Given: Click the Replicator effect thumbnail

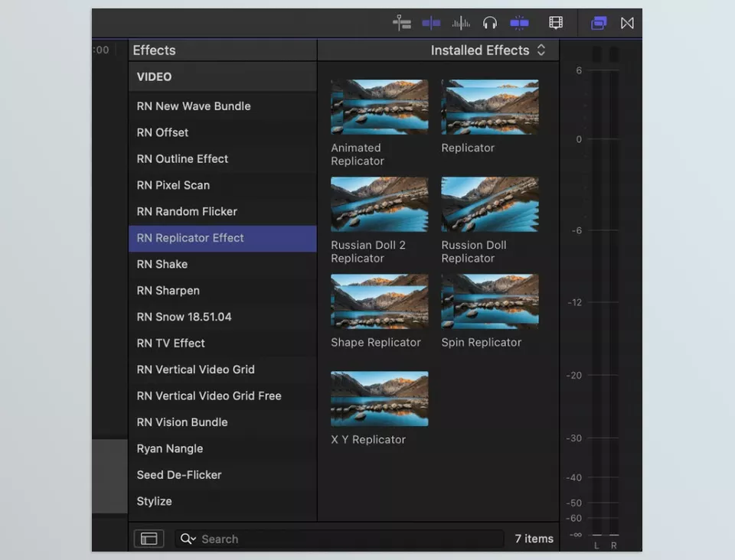Looking at the screenshot, I should point(490,107).
